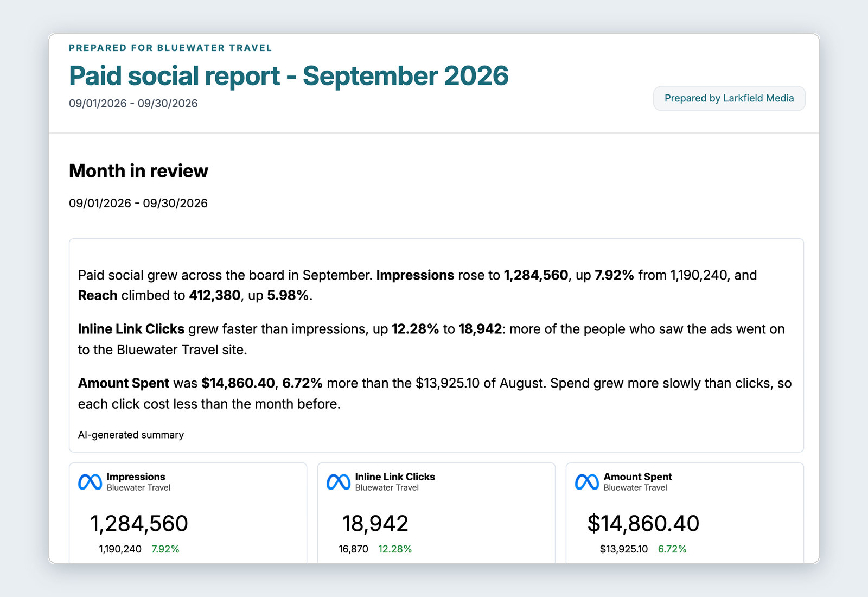The width and height of the screenshot is (868, 597).
Task: Click the green 7.92% change on Impressions card
Action: coord(165,549)
